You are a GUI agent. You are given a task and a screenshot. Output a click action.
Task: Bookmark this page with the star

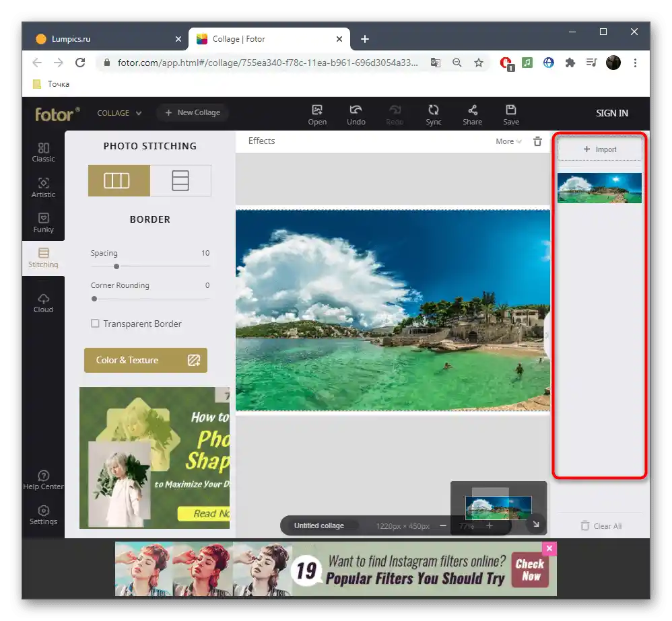(x=478, y=63)
